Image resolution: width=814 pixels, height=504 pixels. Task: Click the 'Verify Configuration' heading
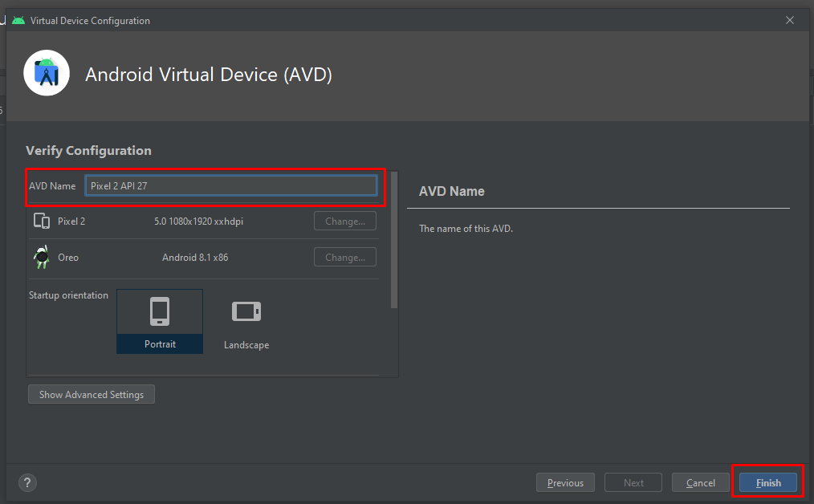point(89,151)
